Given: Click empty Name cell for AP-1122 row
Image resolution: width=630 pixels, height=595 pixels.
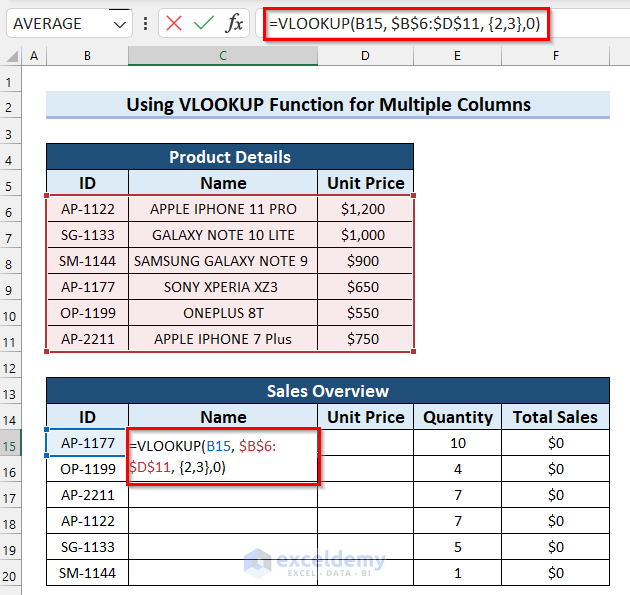Looking at the screenshot, I should click(223, 521).
